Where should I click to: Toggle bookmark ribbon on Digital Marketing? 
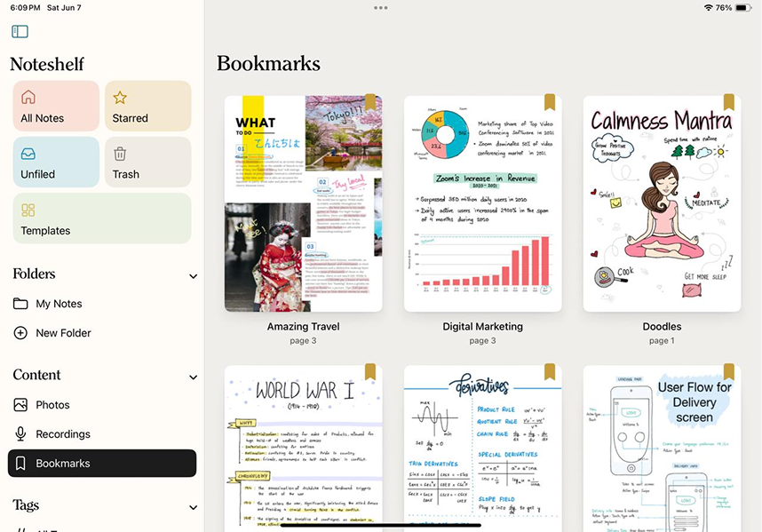tap(550, 102)
